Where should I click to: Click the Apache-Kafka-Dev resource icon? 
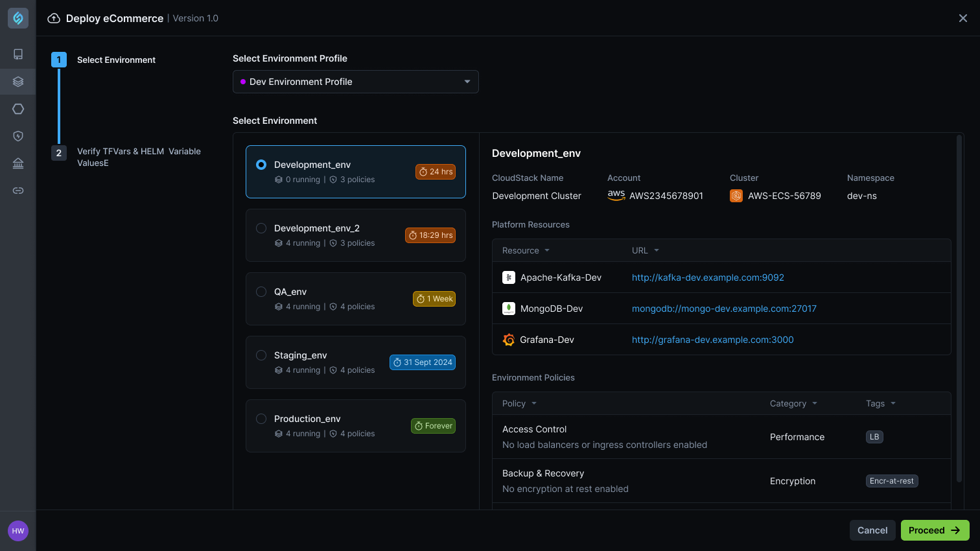pos(509,277)
